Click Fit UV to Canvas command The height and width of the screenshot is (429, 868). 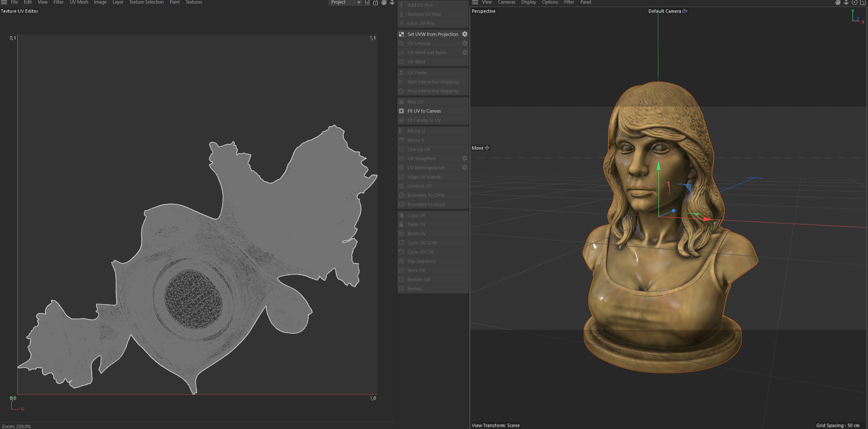(424, 111)
